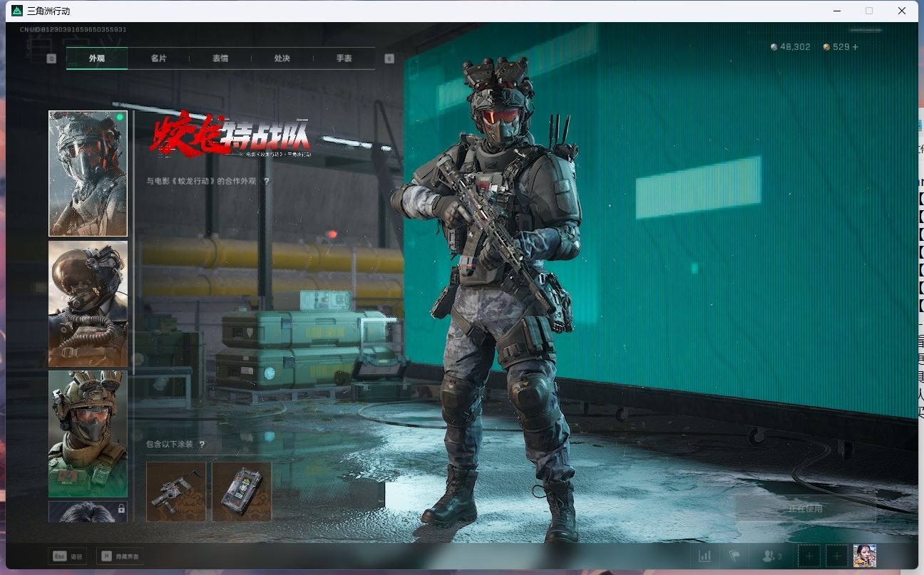This screenshot has width=924, height=575.
Task: Click the 隐藏界面 hide interface button
Action: pyautogui.click(x=118, y=556)
